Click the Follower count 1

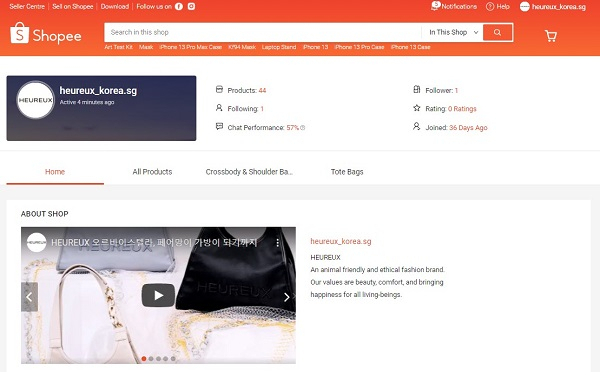457,90
